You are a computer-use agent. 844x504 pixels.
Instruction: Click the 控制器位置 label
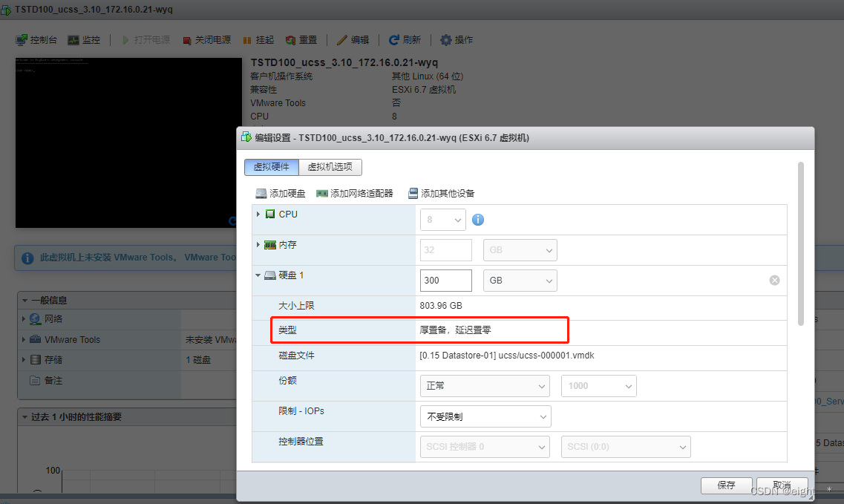301,442
